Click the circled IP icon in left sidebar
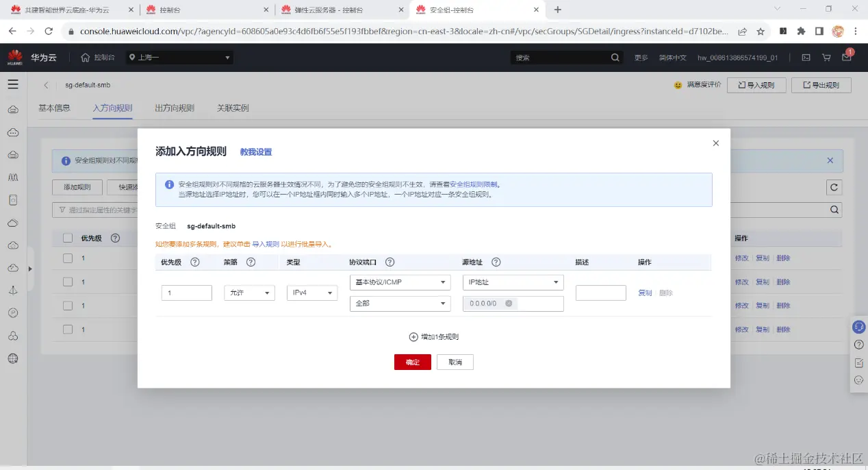This screenshot has height=470, width=868. pyautogui.click(x=13, y=312)
